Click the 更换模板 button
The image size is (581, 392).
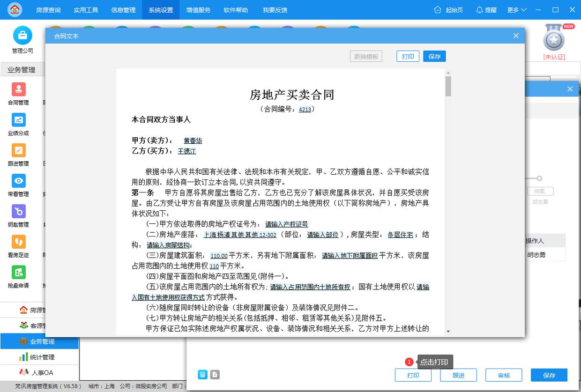point(366,56)
